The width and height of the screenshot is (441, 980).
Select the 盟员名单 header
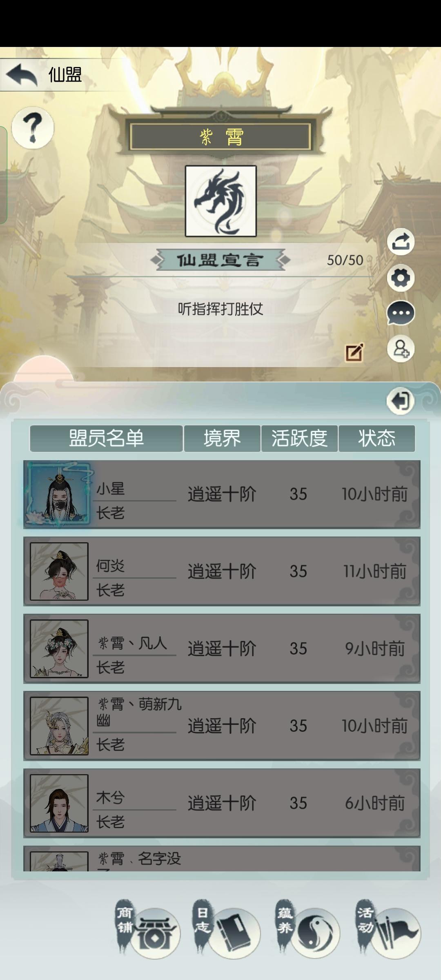(106, 439)
